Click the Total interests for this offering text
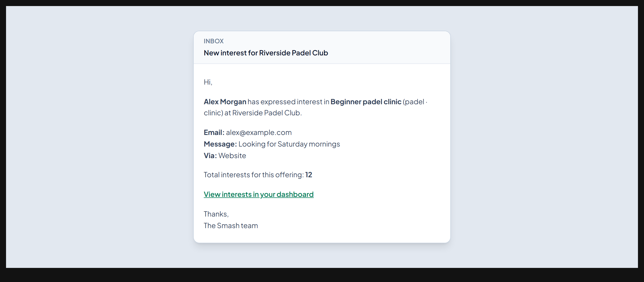The width and height of the screenshot is (644, 282). pos(254,175)
